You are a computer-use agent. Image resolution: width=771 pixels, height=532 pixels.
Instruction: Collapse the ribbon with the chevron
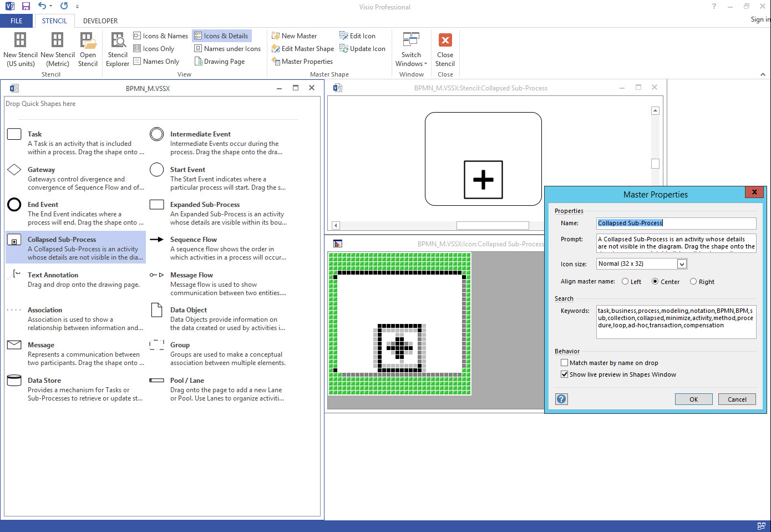763,74
